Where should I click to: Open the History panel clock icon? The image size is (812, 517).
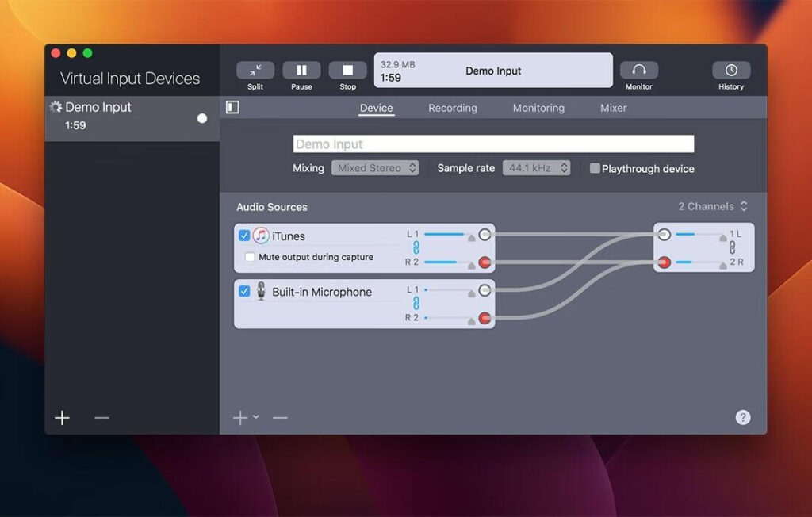(x=730, y=70)
